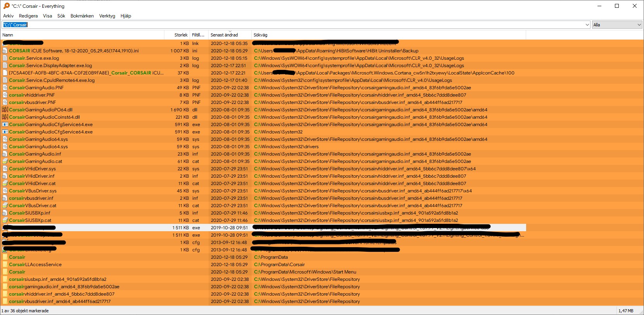This screenshot has width=644, height=315.
Task: Click the CorsairLLAccessService folder icon
Action: pos(5,265)
